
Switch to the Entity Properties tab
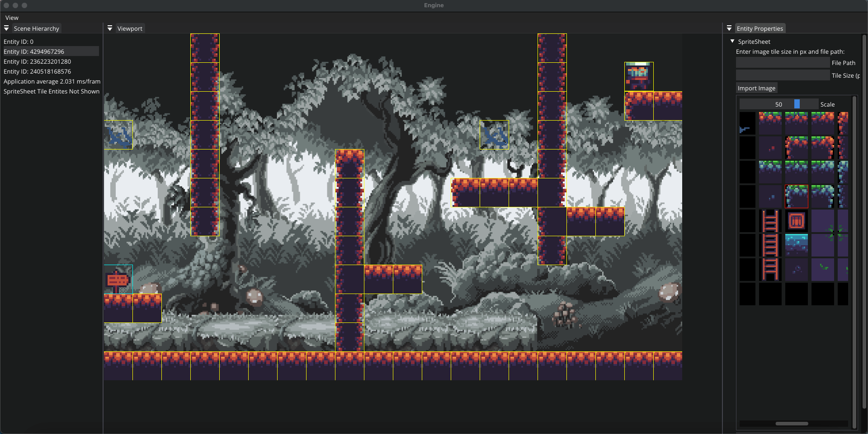(759, 28)
